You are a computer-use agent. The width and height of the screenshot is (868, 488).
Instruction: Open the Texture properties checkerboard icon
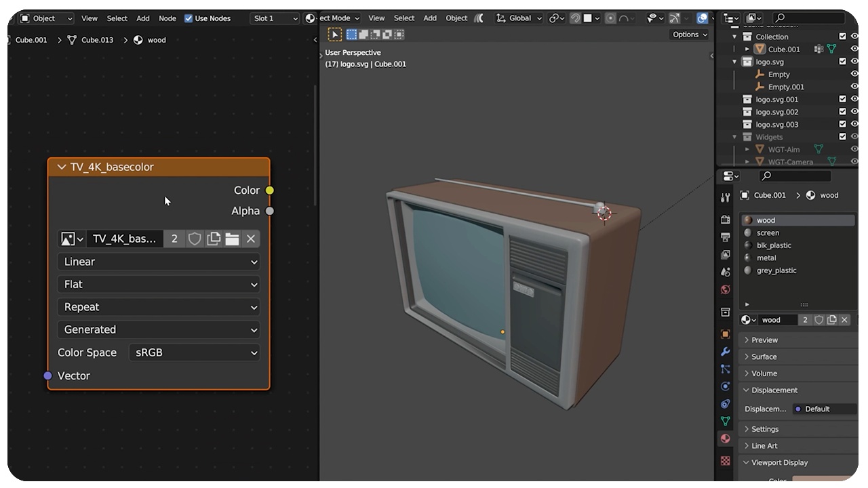pos(725,460)
